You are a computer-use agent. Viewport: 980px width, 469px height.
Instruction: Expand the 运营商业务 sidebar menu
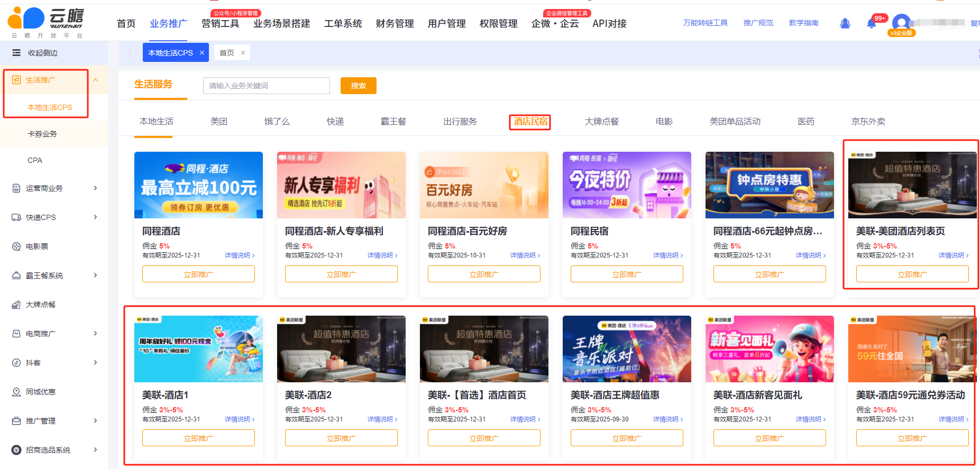tap(96, 188)
